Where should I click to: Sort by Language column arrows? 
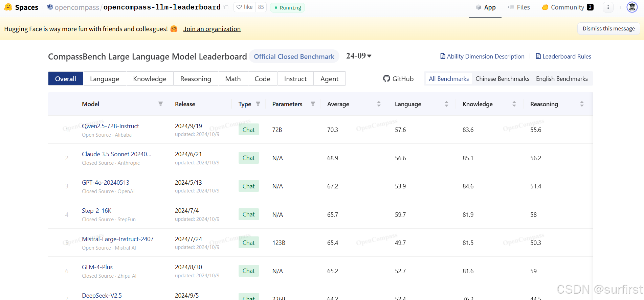pyautogui.click(x=446, y=104)
